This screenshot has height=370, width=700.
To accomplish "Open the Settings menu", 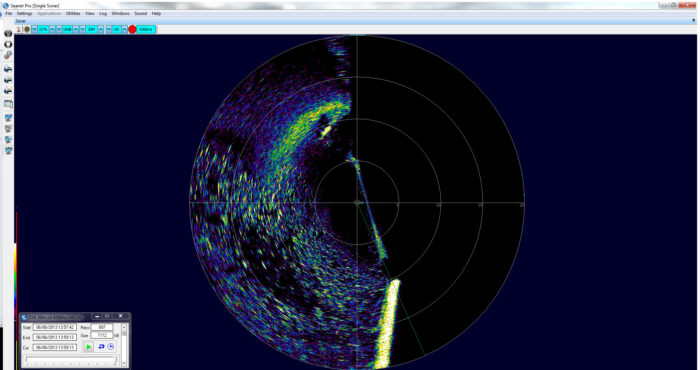I will pos(25,13).
